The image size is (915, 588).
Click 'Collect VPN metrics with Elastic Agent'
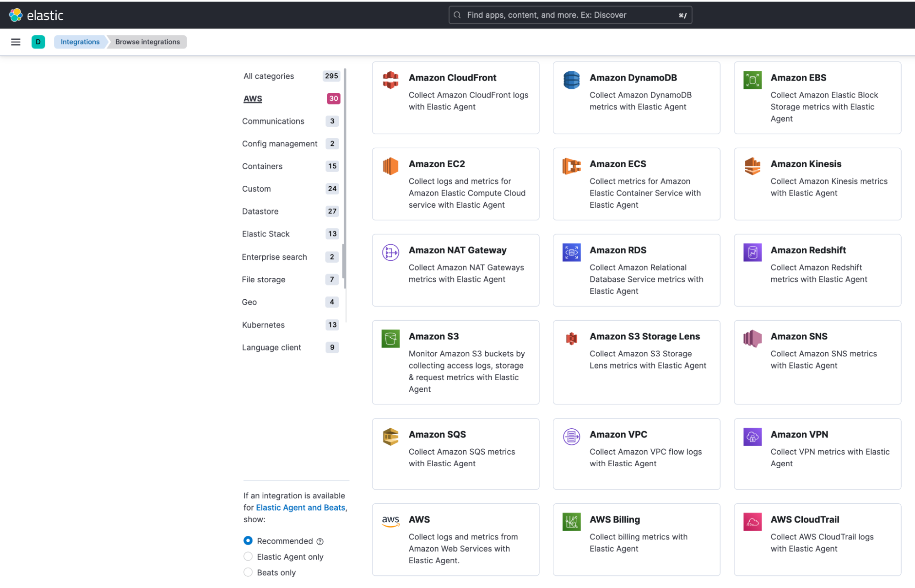(x=830, y=458)
